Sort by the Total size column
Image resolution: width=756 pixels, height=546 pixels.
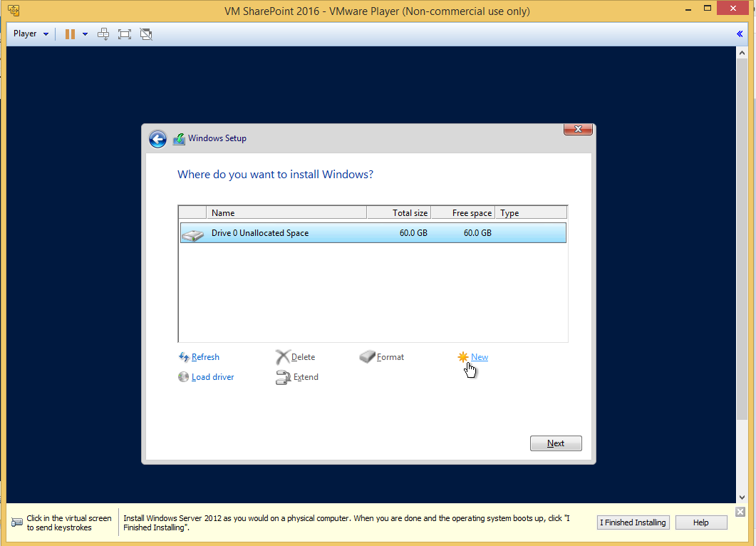point(399,212)
